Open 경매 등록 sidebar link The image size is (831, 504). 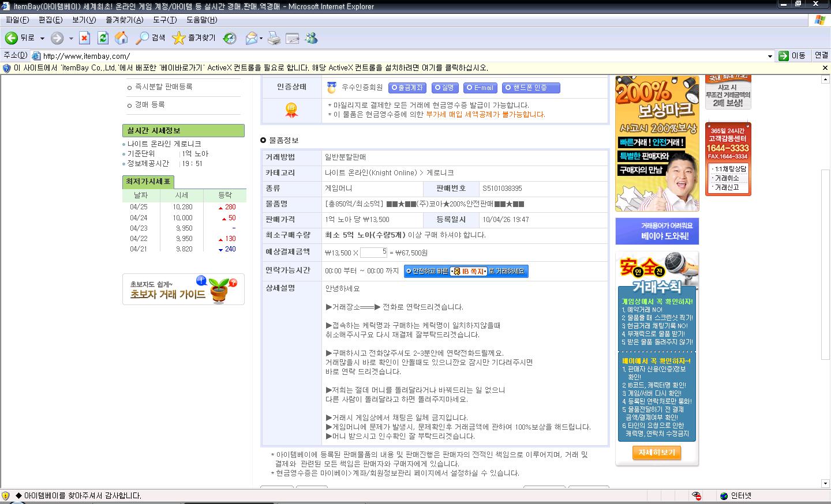(149, 105)
